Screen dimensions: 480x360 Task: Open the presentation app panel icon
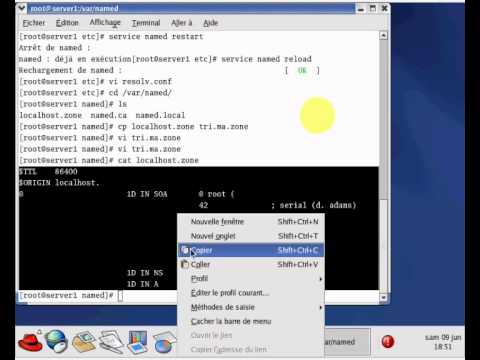pyautogui.click(x=137, y=342)
